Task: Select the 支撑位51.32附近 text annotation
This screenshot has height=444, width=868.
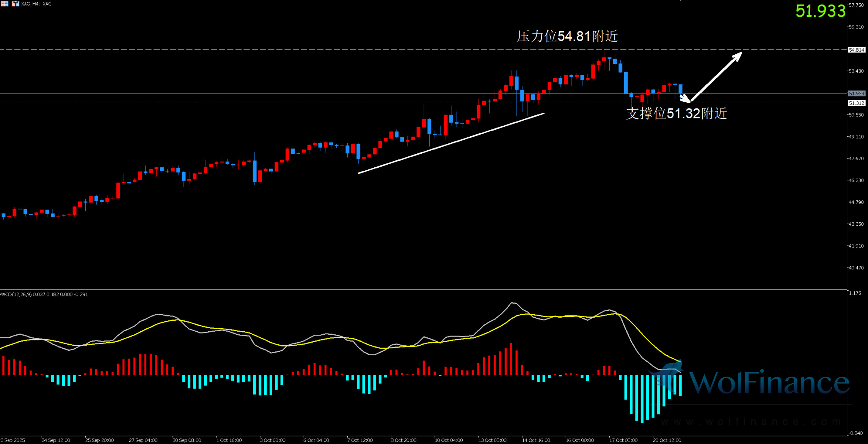Action: coord(677,113)
